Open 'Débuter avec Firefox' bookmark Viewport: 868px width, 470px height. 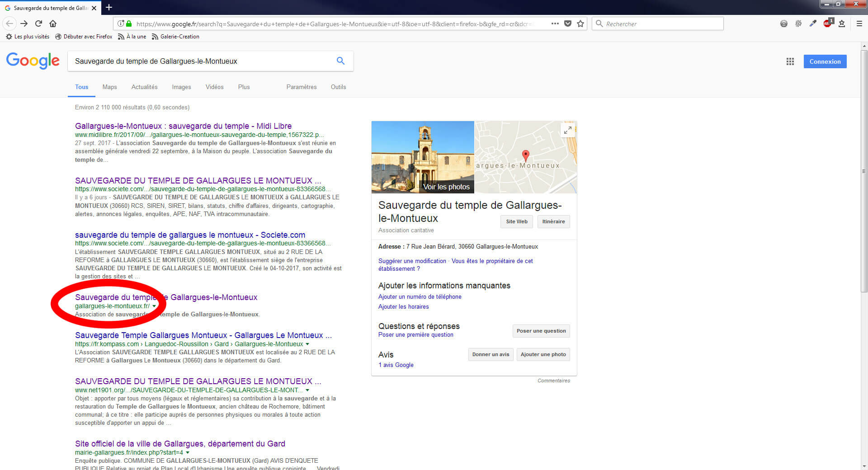pos(84,37)
